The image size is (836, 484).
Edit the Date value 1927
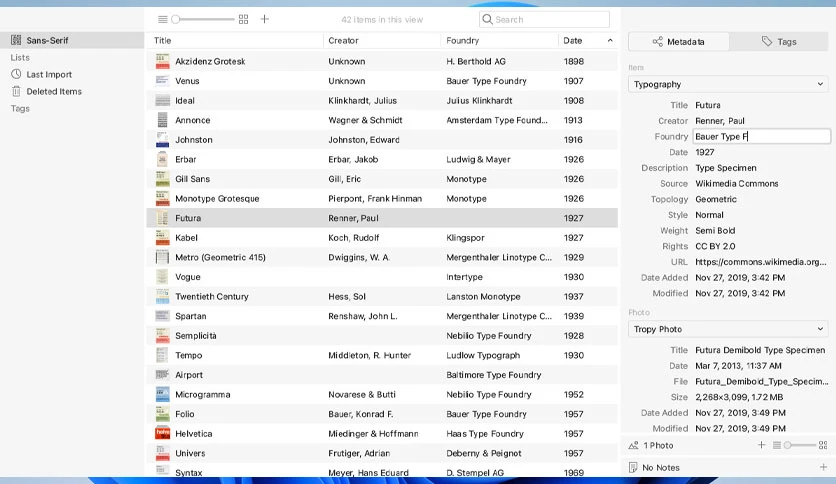click(705, 152)
